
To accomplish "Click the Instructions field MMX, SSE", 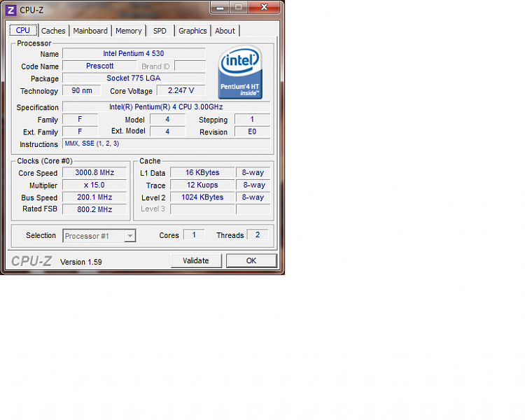I will coord(166,143).
